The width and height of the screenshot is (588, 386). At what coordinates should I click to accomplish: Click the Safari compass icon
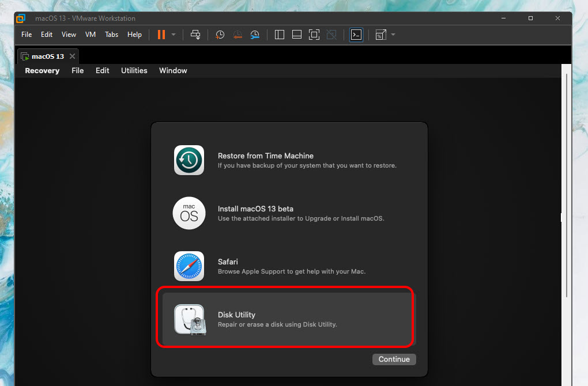(189, 266)
